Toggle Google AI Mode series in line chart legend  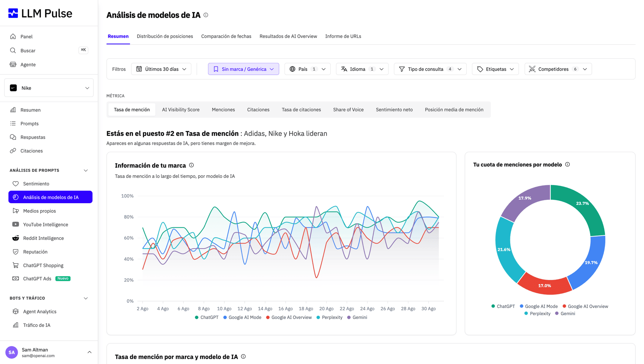tap(242, 317)
